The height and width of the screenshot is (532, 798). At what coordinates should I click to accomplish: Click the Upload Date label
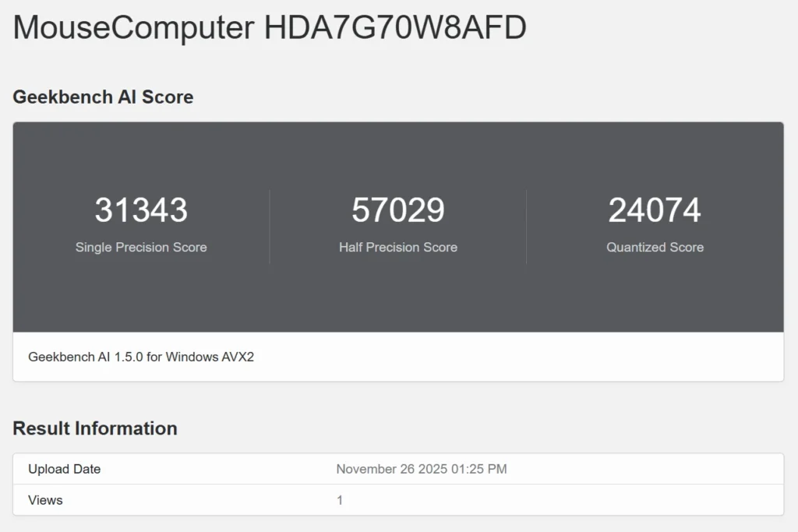pos(65,469)
